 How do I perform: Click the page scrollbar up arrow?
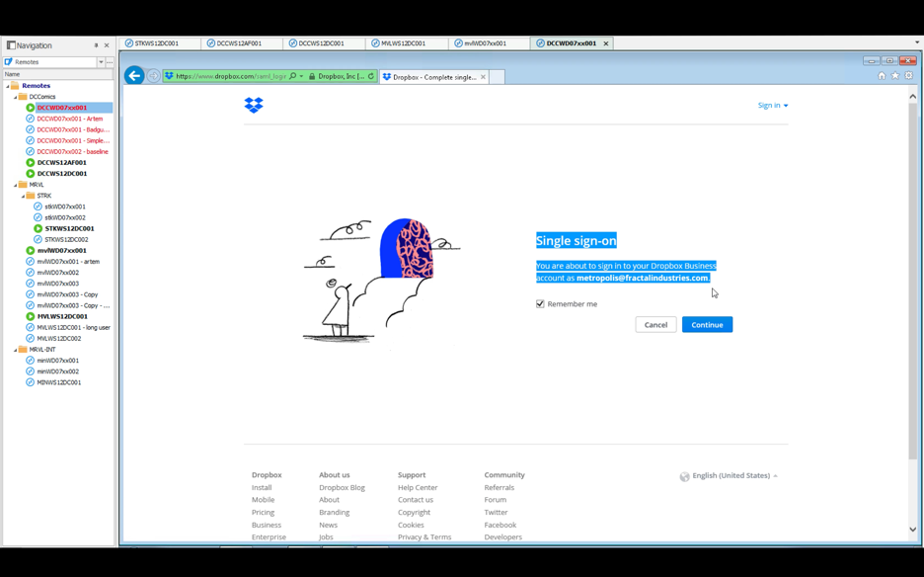[912, 96]
